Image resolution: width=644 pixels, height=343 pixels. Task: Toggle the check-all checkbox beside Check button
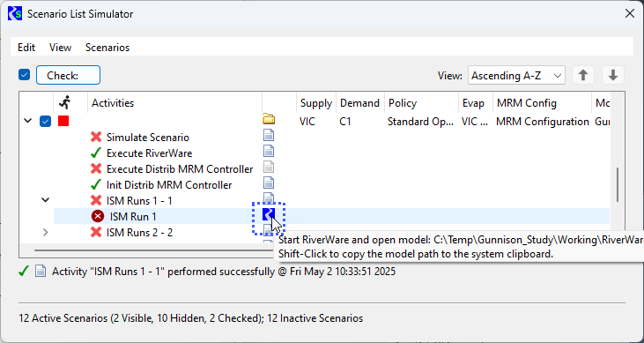coord(25,75)
